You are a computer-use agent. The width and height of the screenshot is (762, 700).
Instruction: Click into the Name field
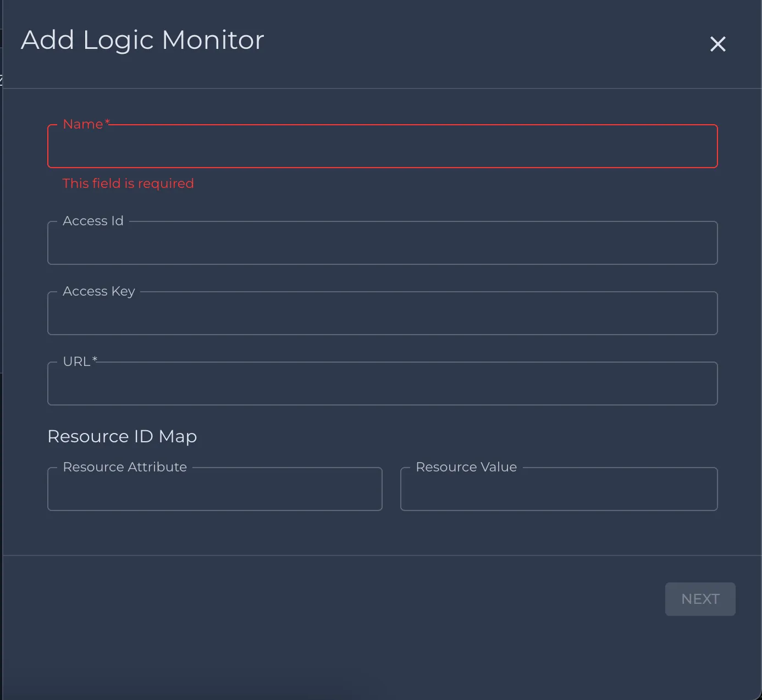tap(383, 146)
